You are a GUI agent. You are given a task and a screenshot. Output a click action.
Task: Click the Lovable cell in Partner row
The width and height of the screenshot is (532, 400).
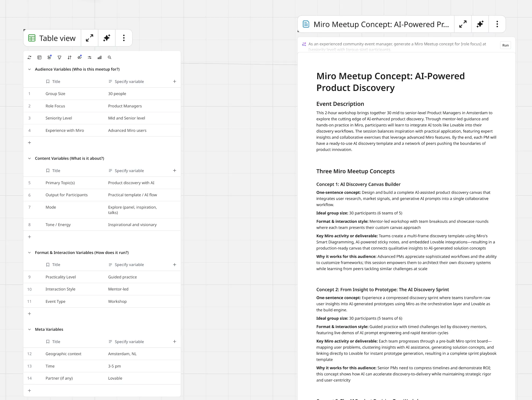click(115, 378)
